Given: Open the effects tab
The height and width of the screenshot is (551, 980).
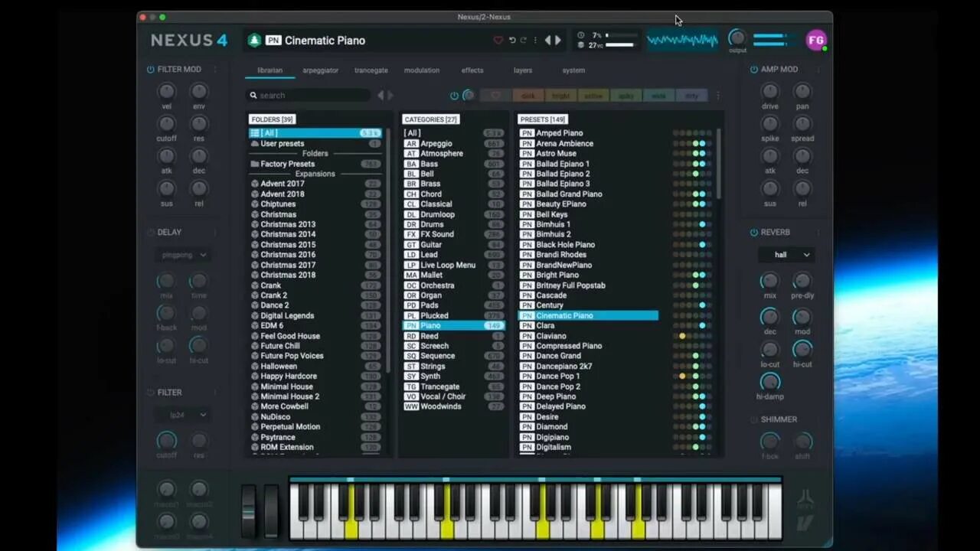Looking at the screenshot, I should [x=472, y=70].
